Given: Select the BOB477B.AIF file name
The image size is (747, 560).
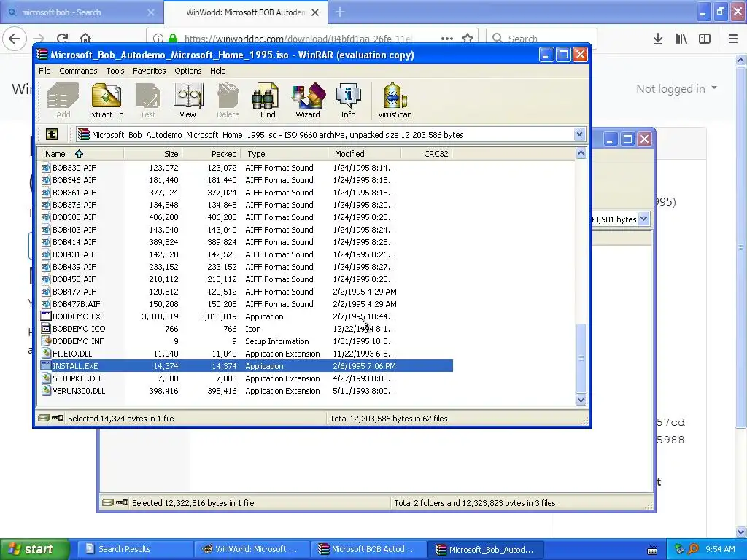Looking at the screenshot, I should 76,304.
